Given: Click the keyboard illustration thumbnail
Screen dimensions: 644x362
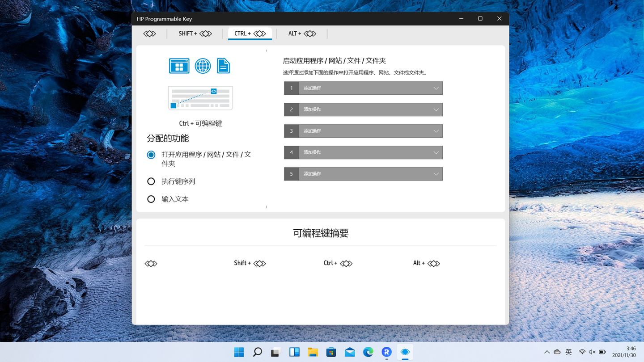Looking at the screenshot, I should (200, 98).
